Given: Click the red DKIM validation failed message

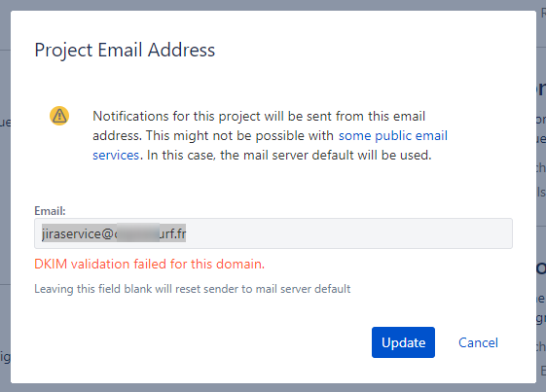Looking at the screenshot, I should click(x=149, y=265).
